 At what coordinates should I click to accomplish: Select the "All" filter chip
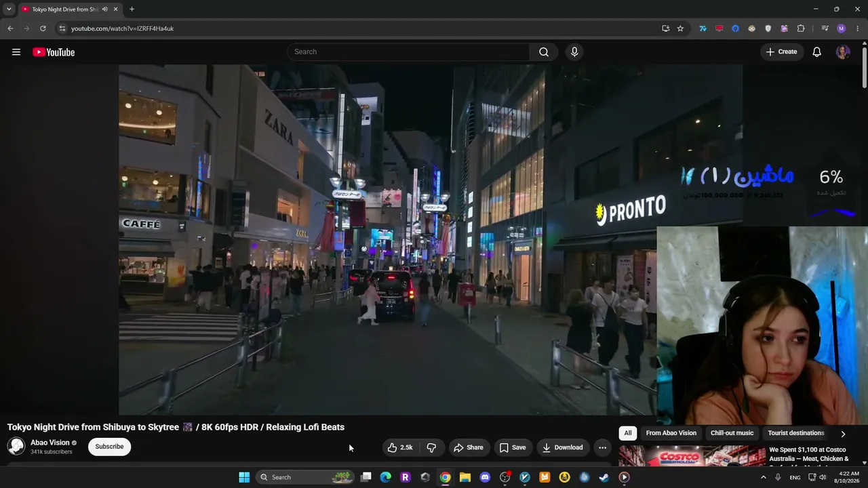pos(628,433)
